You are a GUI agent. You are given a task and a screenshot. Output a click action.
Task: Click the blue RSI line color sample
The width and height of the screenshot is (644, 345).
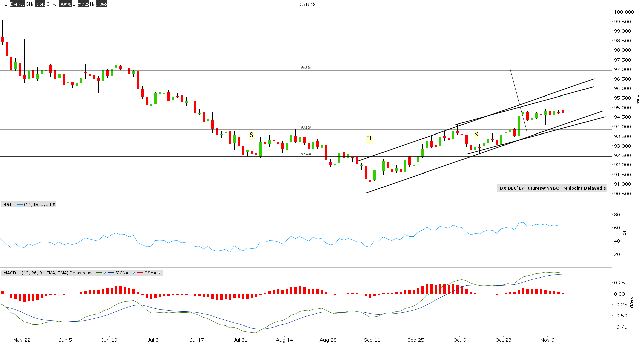coord(19,205)
